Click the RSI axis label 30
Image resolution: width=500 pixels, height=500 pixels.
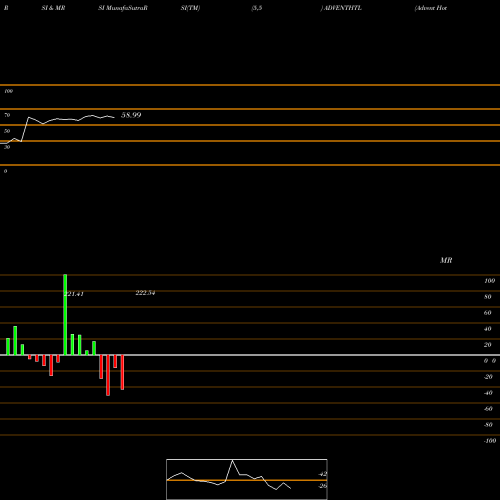click(x=7, y=147)
